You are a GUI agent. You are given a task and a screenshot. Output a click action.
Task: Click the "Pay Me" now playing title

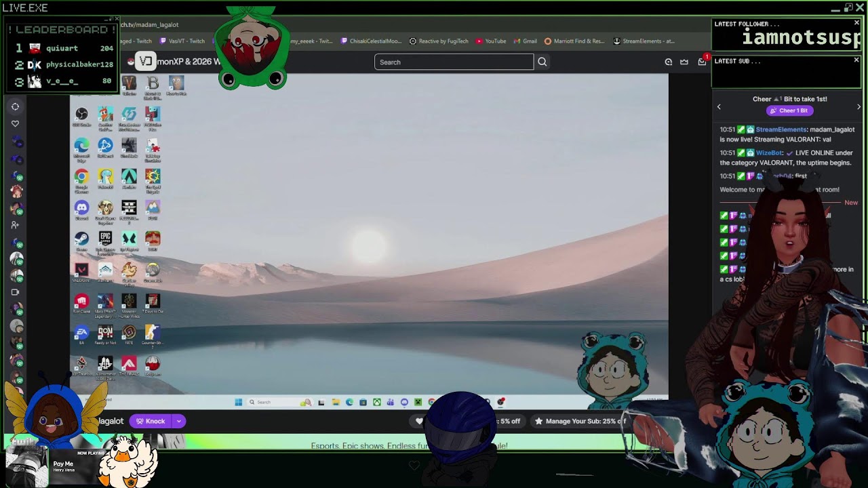(x=63, y=464)
